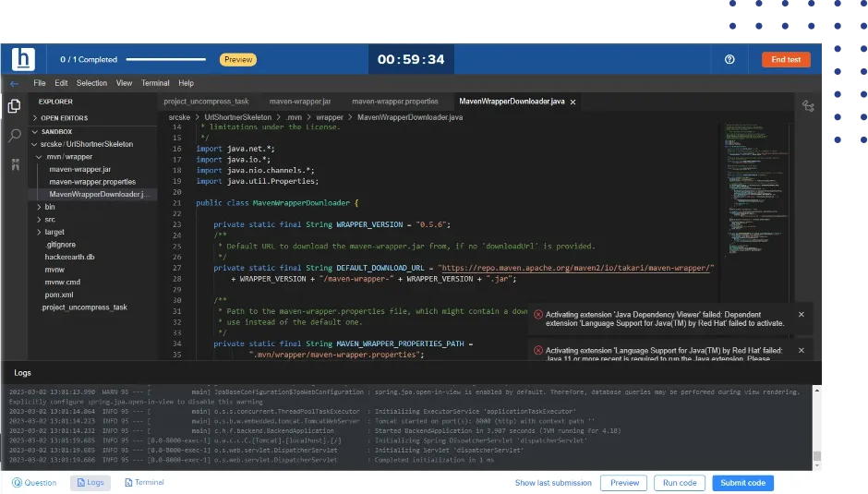The image size is (868, 494).
Task: Click the completion progress bar
Action: pos(166,59)
